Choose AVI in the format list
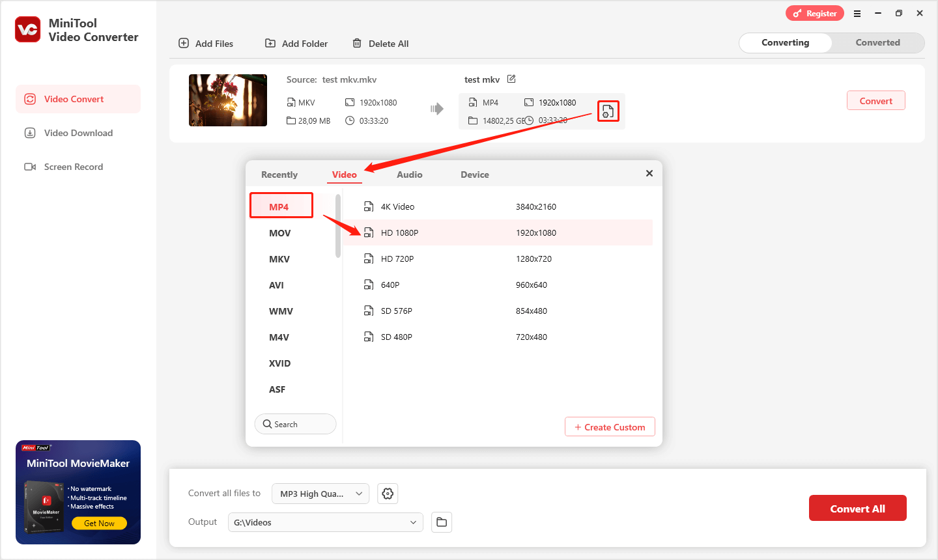The image size is (938, 560). (277, 285)
